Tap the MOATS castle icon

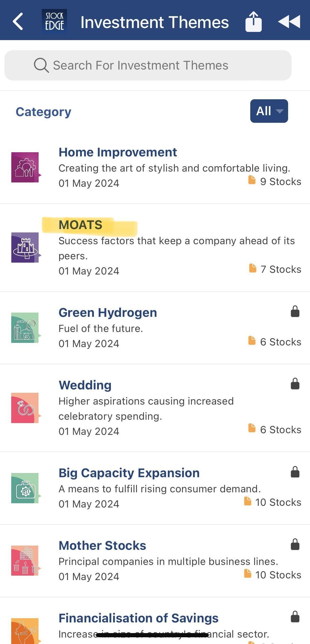25,248
